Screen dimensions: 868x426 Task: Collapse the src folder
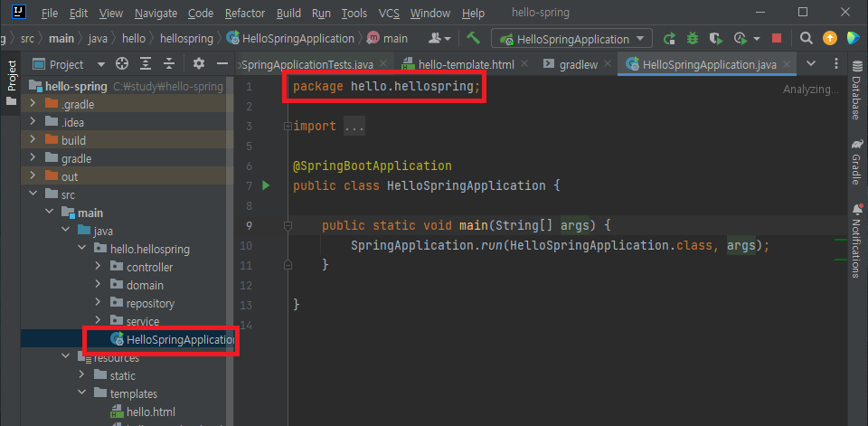pyautogui.click(x=33, y=194)
